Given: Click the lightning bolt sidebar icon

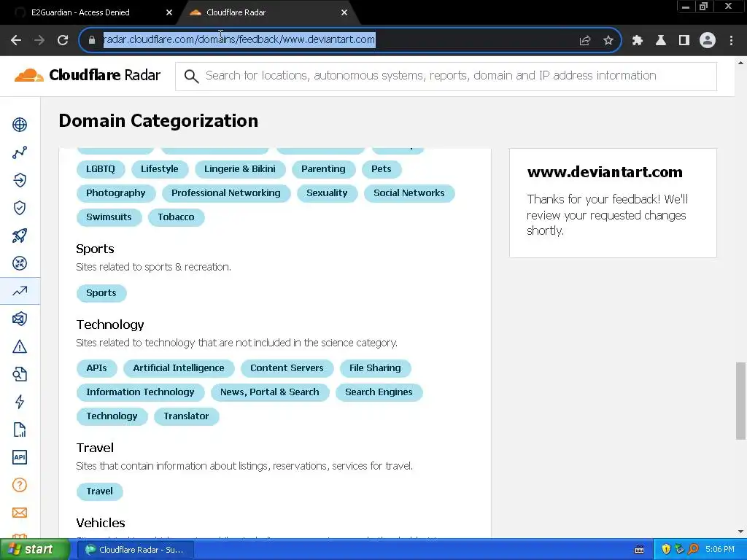Looking at the screenshot, I should click(x=20, y=402).
